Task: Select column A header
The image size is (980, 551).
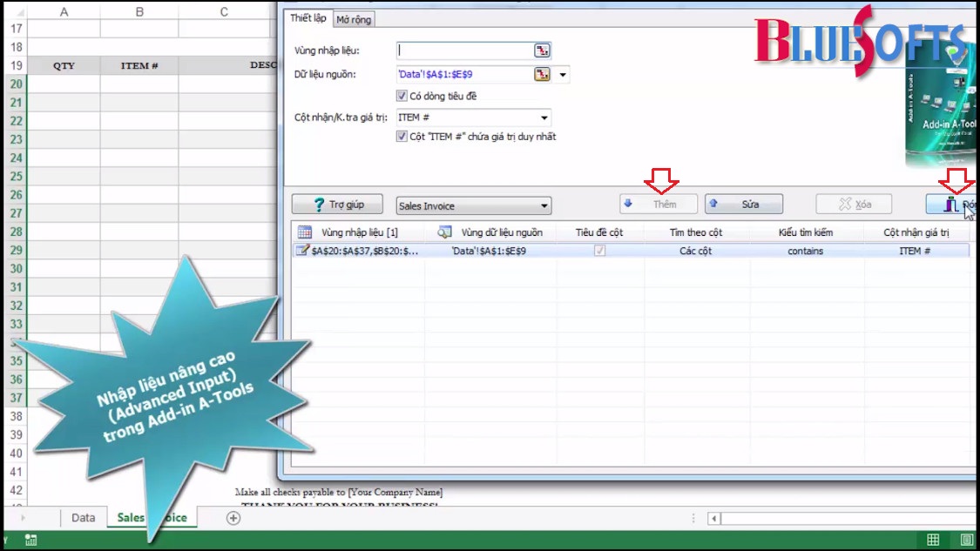Action: [x=64, y=12]
